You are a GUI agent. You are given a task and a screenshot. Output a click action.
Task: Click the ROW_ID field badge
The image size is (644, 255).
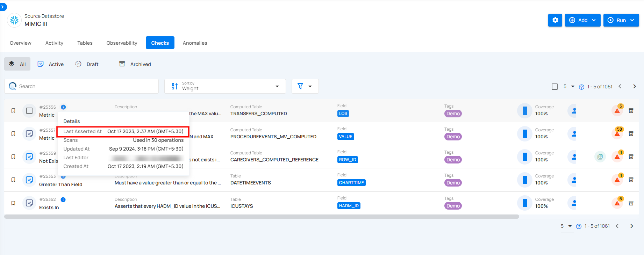[x=348, y=160]
